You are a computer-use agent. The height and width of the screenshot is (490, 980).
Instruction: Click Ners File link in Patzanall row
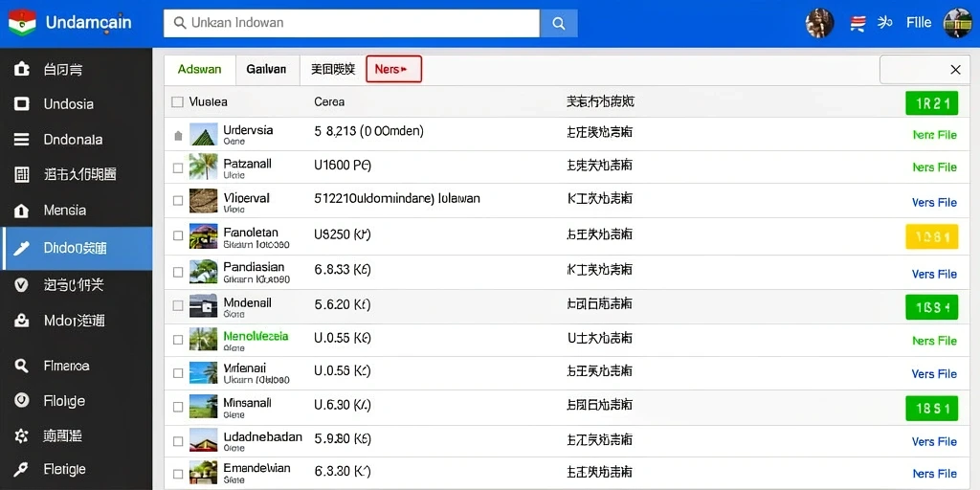pyautogui.click(x=934, y=167)
